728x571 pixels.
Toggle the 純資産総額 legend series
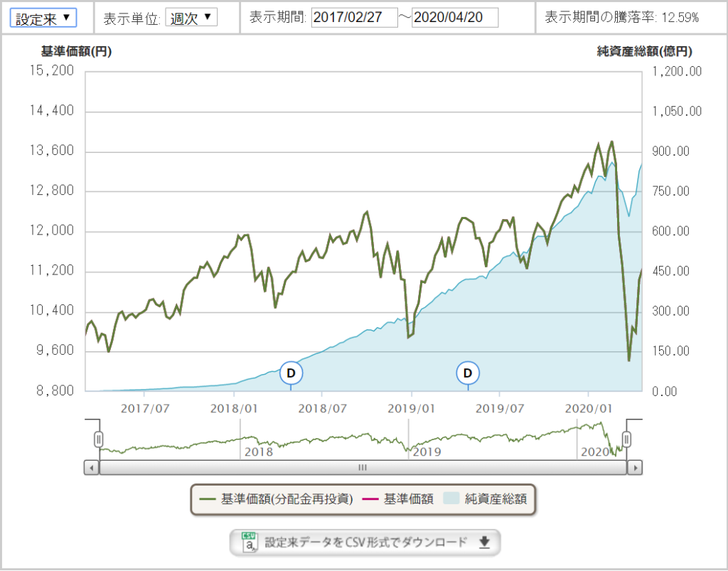point(485,499)
